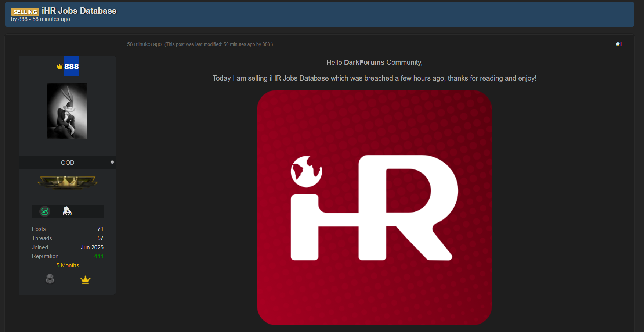Click the 5 Months membership label
This screenshot has height=332, width=644.
[68, 265]
